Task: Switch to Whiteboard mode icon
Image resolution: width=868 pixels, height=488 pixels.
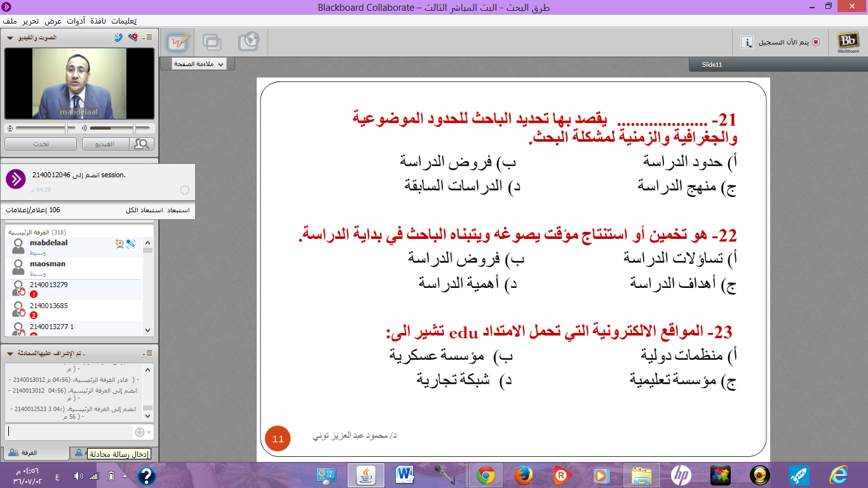Action: (x=178, y=42)
